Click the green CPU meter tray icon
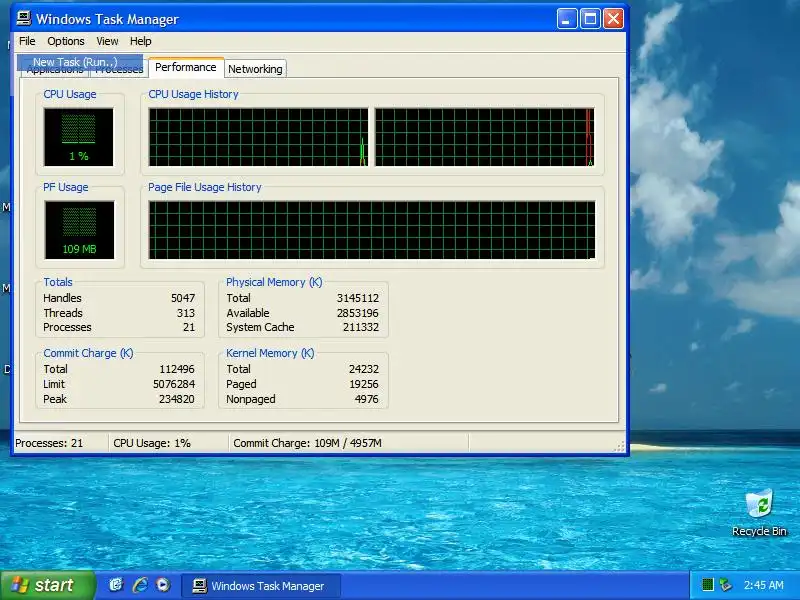This screenshot has width=800, height=600. (707, 585)
